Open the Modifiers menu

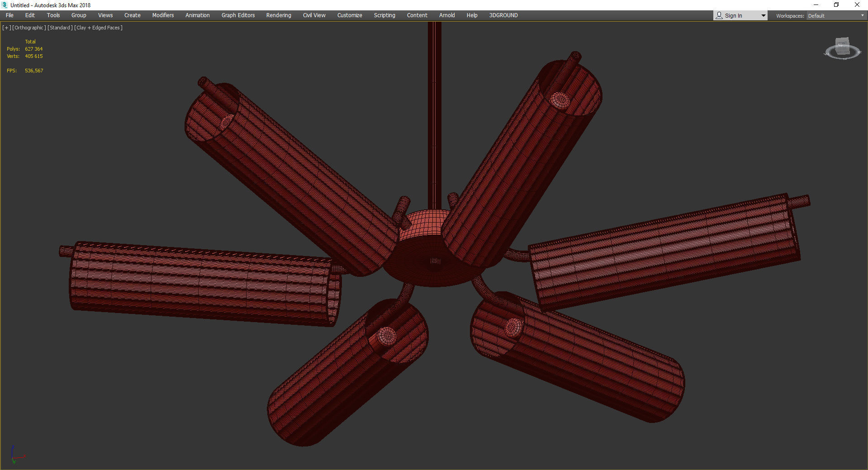click(x=163, y=15)
